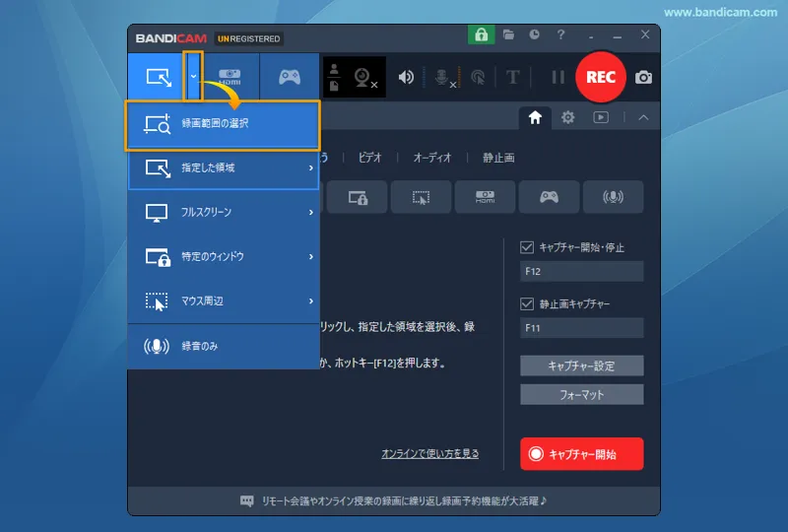The height and width of the screenshot is (532, 788).
Task: Choose マウス周辺 menu entry
Action: tap(224, 300)
